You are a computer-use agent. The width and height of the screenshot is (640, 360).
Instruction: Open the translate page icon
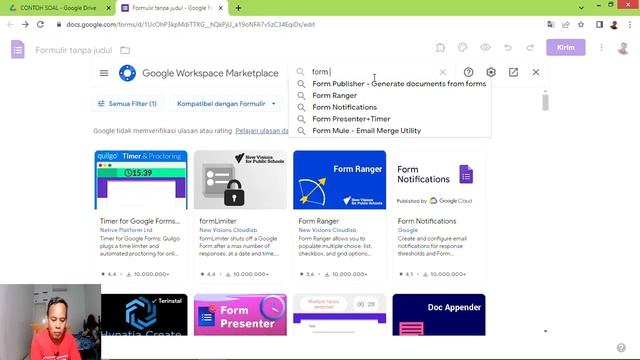pos(551,24)
